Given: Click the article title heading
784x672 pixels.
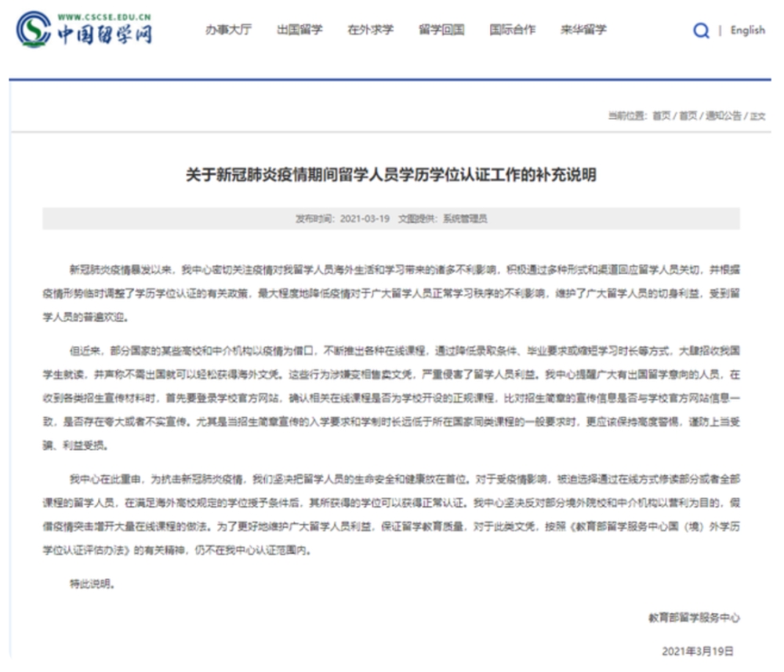Looking at the screenshot, I should click(x=391, y=175).
